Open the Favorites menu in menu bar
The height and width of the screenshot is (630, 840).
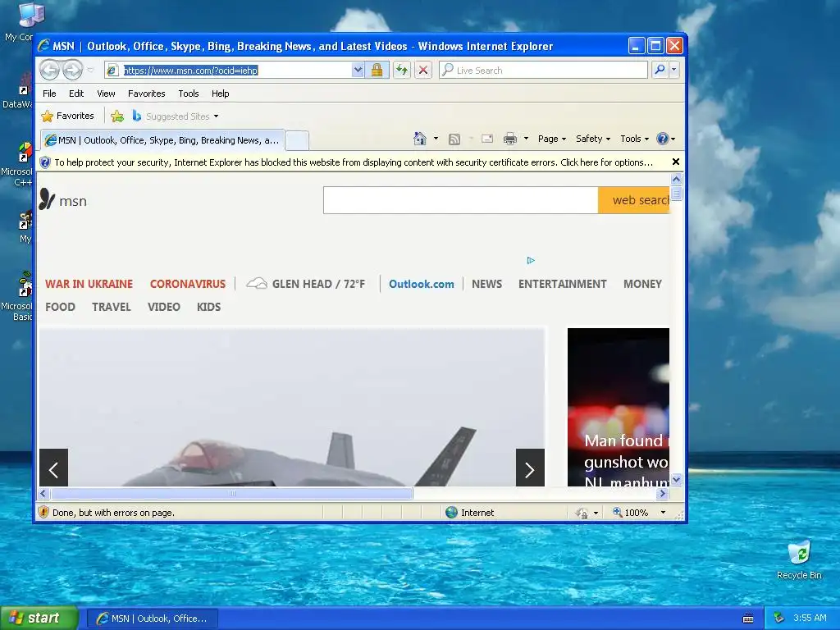[146, 94]
